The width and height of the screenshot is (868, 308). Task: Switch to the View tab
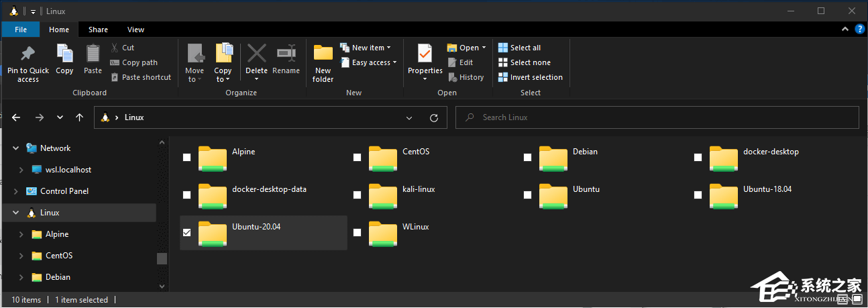136,30
